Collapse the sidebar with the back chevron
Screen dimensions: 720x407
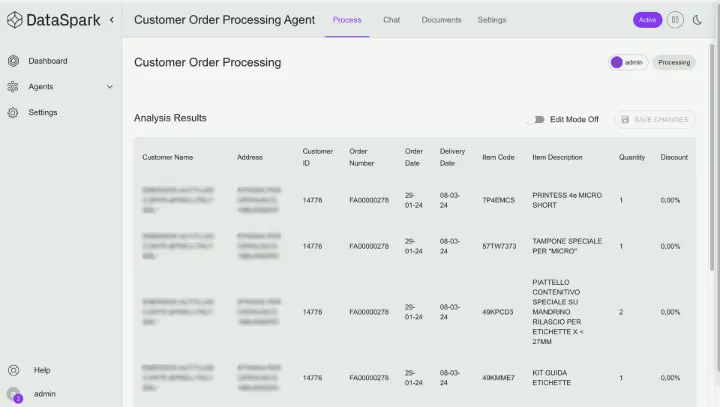(112, 20)
